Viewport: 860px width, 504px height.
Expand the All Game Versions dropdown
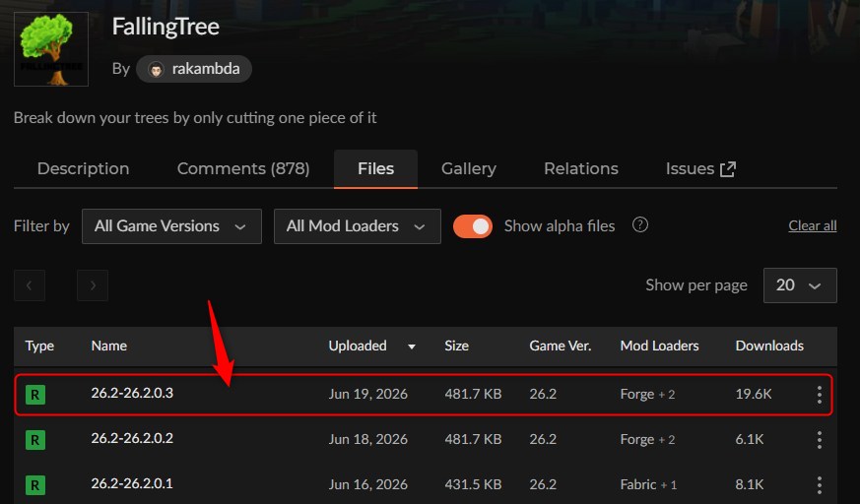pyautogui.click(x=171, y=226)
